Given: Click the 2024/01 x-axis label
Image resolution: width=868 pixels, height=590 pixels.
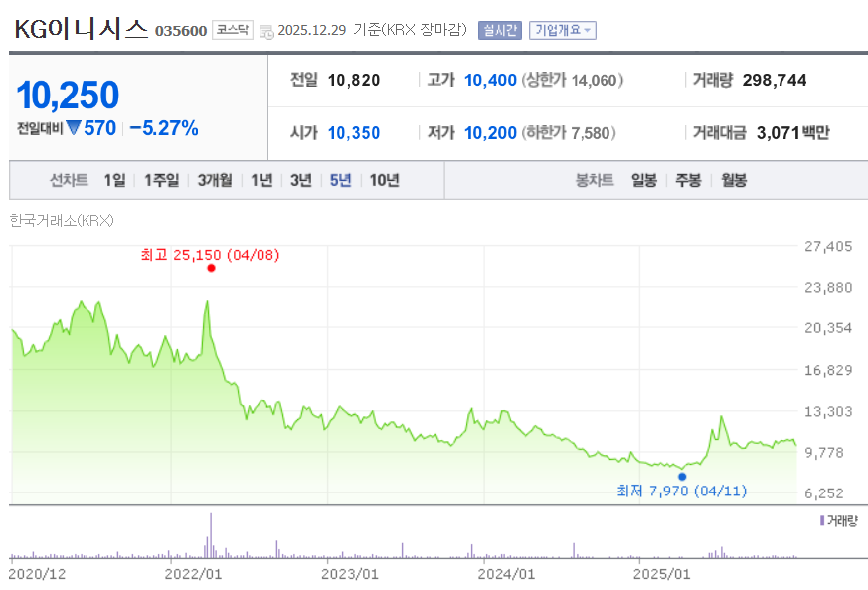Looking at the screenshot, I should coord(506,574).
